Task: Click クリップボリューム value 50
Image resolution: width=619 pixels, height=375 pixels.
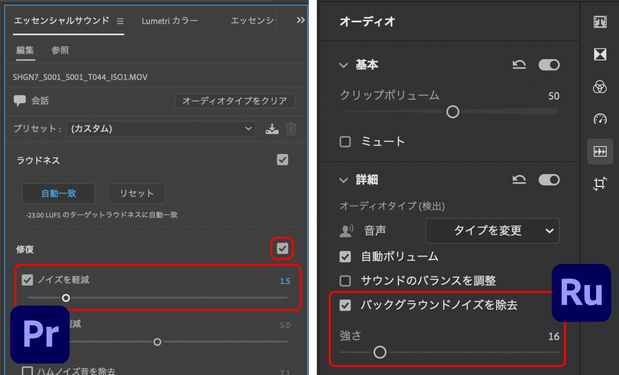Action: pyautogui.click(x=553, y=96)
